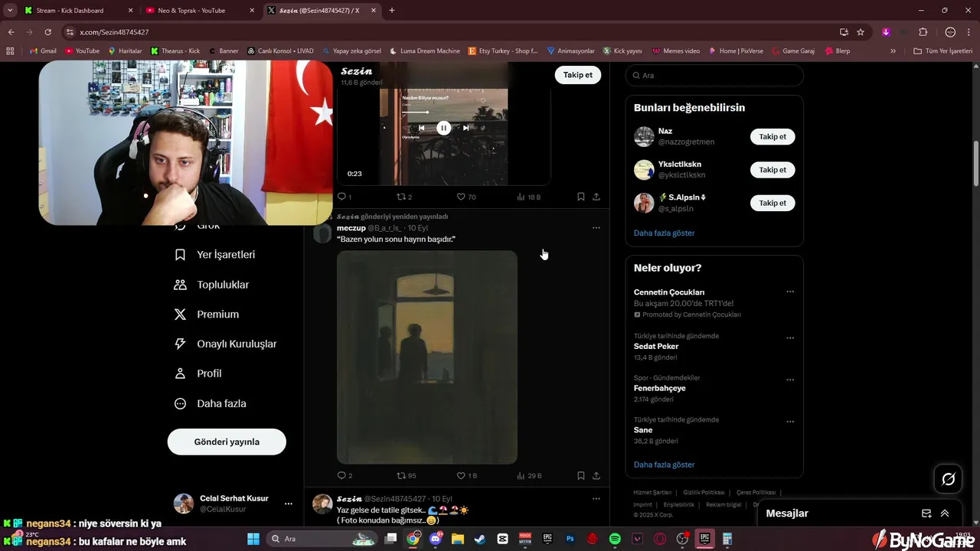Open Tüm Yer İşaretleri folder
This screenshot has width=980, height=551.
(x=942, y=51)
